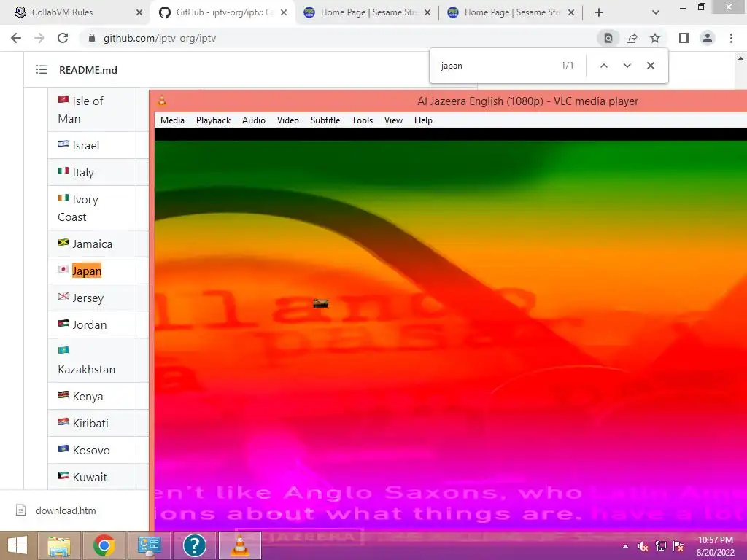Click the highlighted Japan entry

coord(87,271)
